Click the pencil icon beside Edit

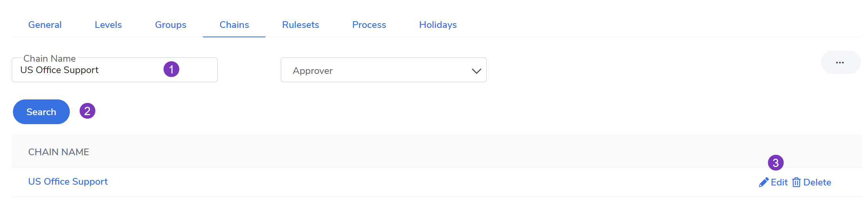pyautogui.click(x=763, y=182)
